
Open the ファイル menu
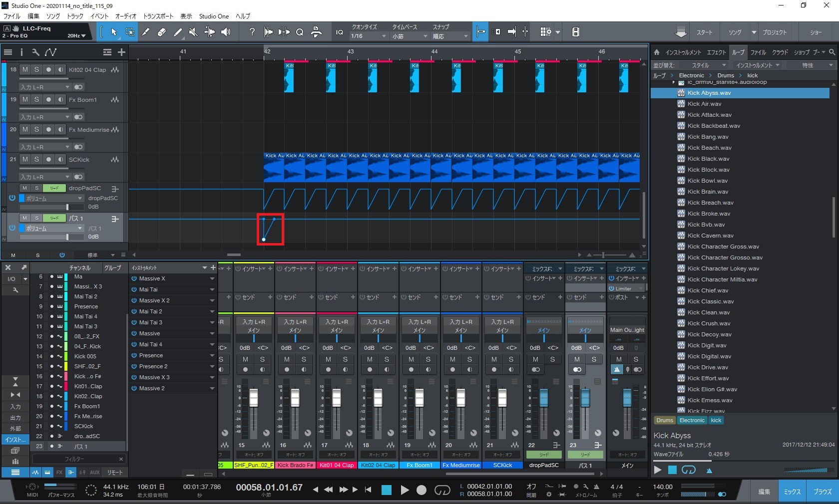tap(12, 16)
